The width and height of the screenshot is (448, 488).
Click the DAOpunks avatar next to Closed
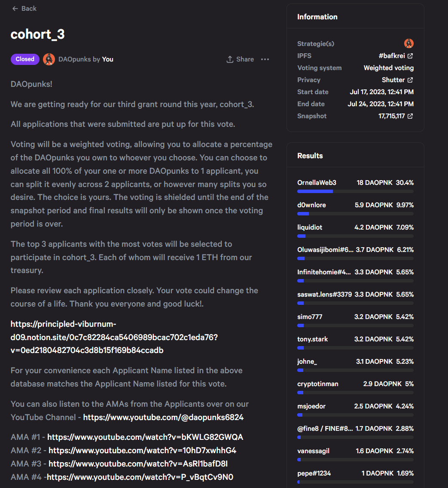tap(49, 59)
